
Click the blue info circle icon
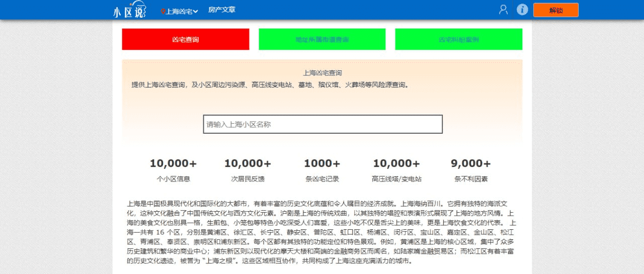[522, 10]
